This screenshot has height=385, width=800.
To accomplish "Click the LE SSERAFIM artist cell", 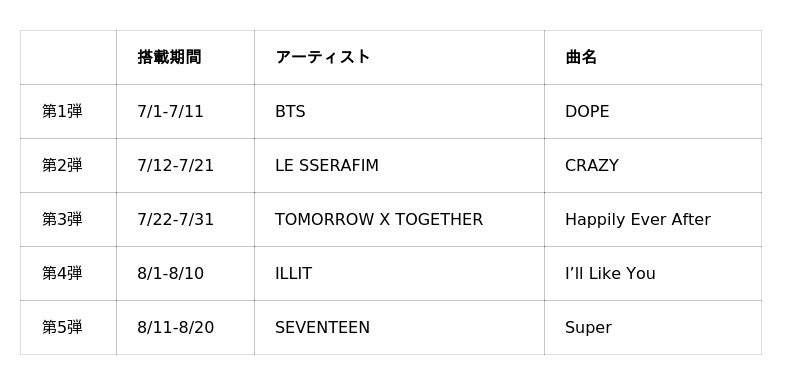I will point(327,165).
